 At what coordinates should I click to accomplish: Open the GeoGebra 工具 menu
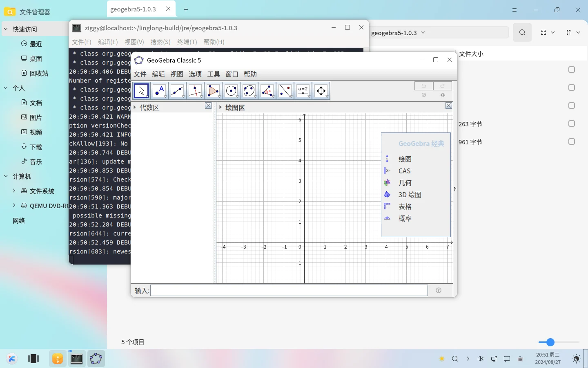coord(214,74)
